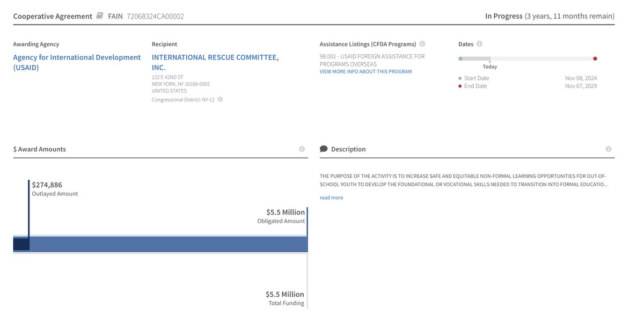Click the purpose of the activity description text

pyautogui.click(x=464, y=180)
